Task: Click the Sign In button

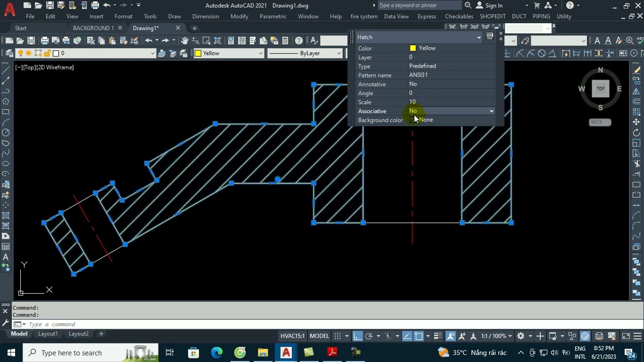Action: 489,6
